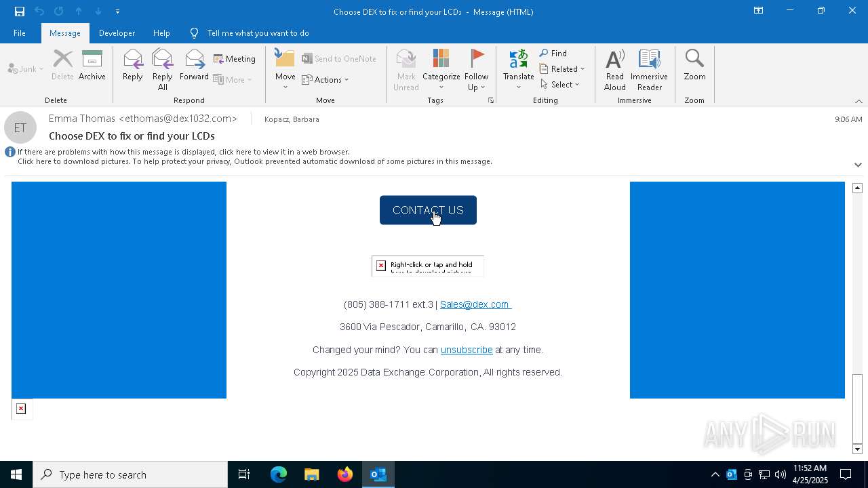Click the Tell me what you want to do box

258,33
